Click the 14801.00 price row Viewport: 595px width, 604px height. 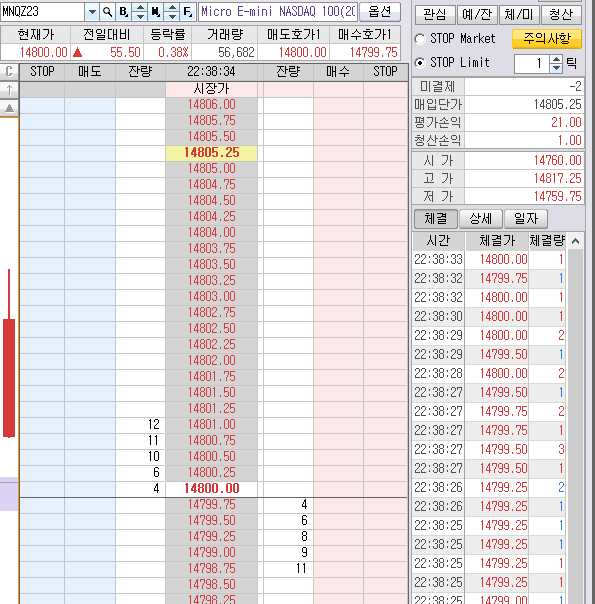(x=211, y=424)
